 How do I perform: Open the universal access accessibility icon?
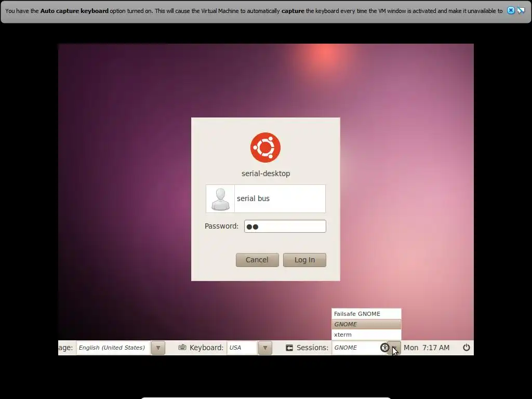point(384,348)
